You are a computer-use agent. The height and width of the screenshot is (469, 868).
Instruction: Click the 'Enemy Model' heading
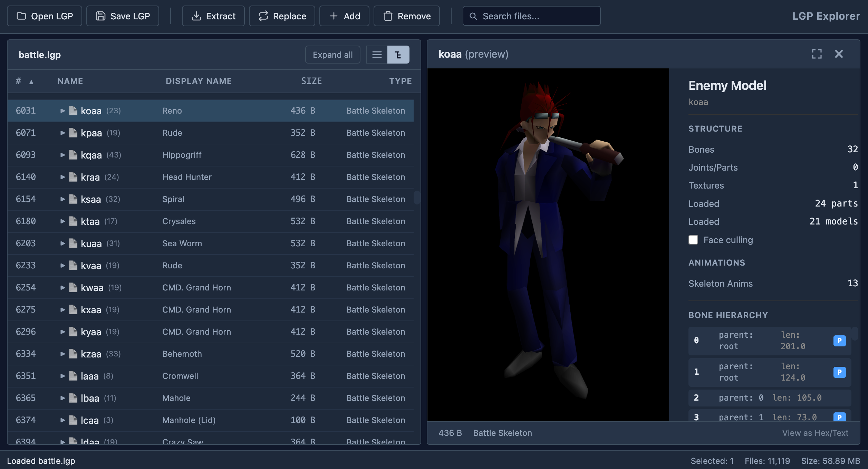click(727, 85)
